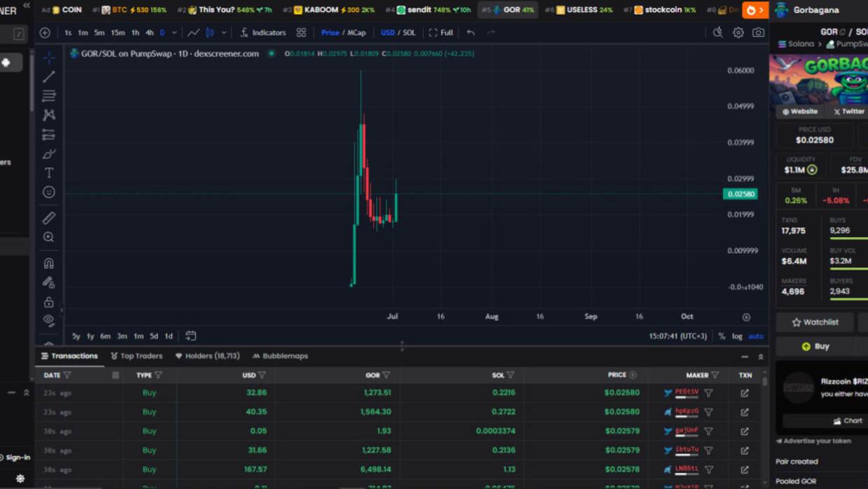Select the 1s timeframe
The width and height of the screenshot is (868, 489).
point(68,32)
